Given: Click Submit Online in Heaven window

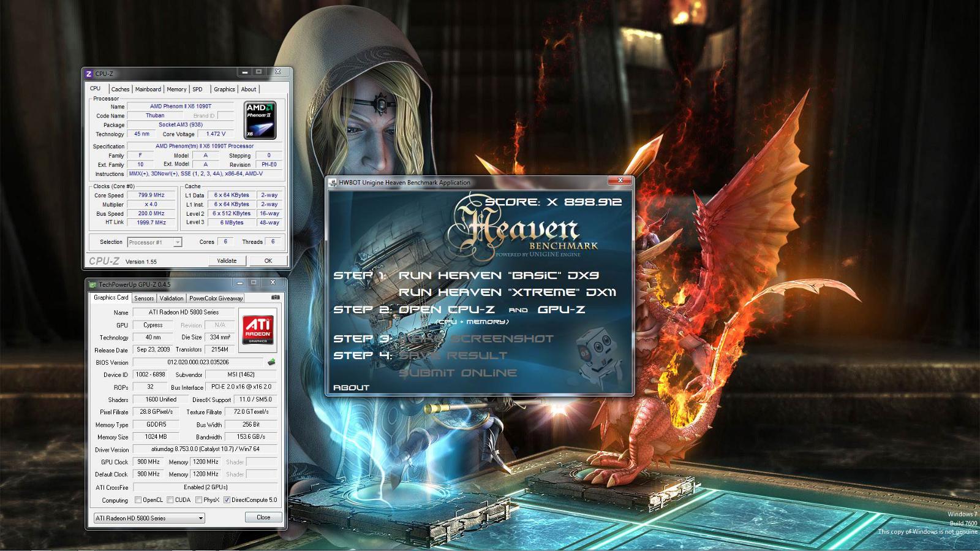Looking at the screenshot, I should pos(458,373).
